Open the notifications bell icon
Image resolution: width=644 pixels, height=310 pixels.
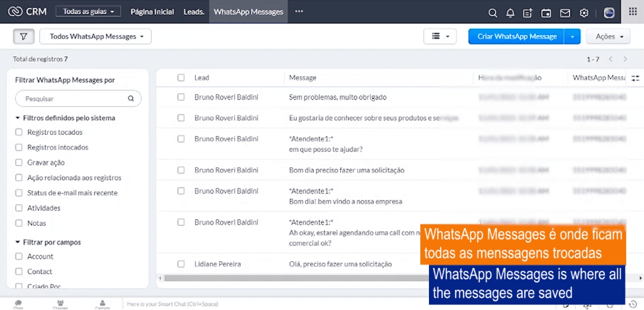coord(510,13)
